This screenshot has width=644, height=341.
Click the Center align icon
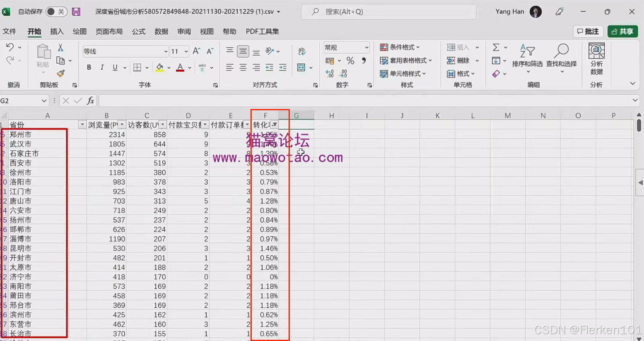pos(243,67)
